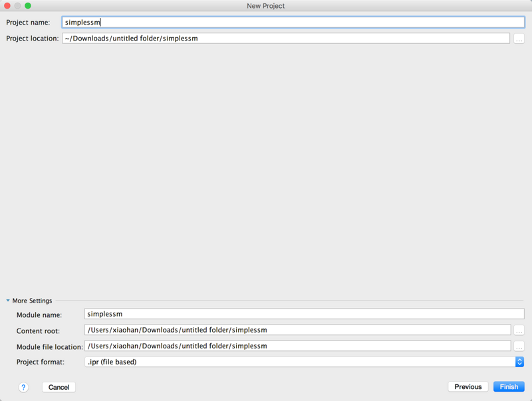This screenshot has width=532, height=401.
Task: Click the Content root label
Action: pyautogui.click(x=38, y=331)
